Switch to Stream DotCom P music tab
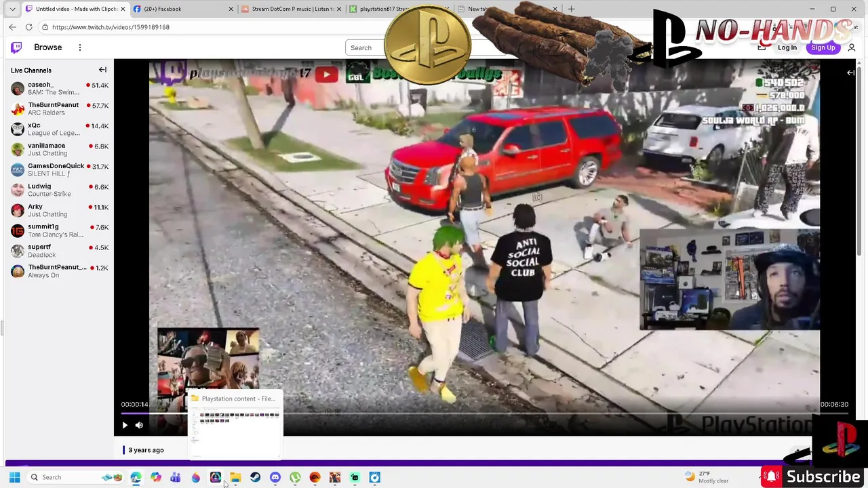This screenshot has width=868, height=488. pyautogui.click(x=292, y=9)
